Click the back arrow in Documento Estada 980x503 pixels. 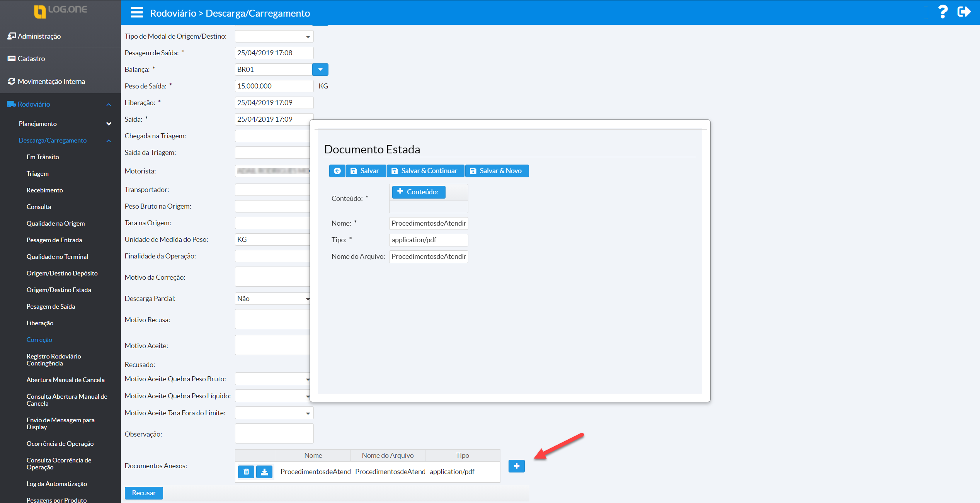(x=337, y=171)
